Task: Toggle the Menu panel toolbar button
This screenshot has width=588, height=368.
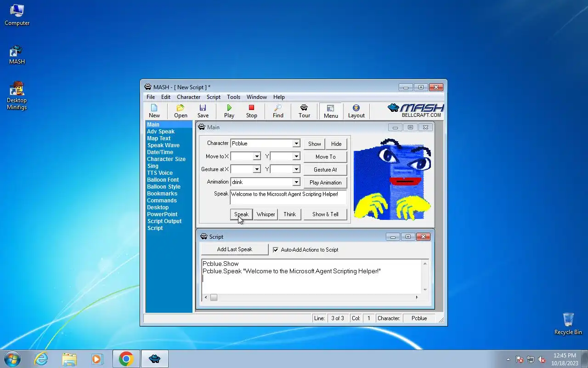Action: pyautogui.click(x=331, y=111)
